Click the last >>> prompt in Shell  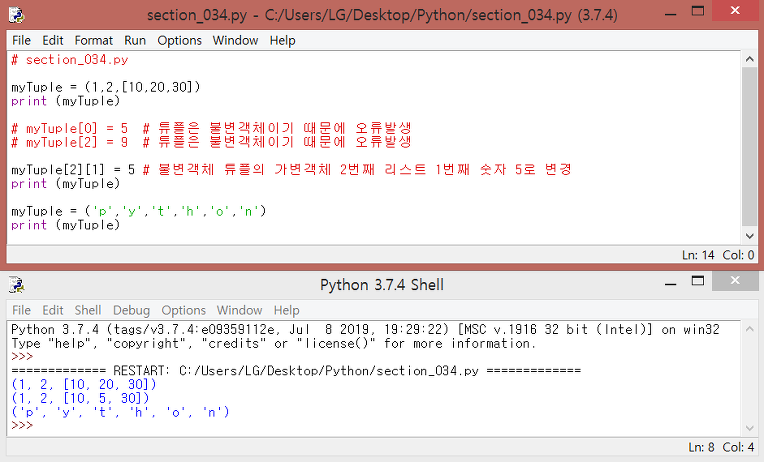point(22,425)
